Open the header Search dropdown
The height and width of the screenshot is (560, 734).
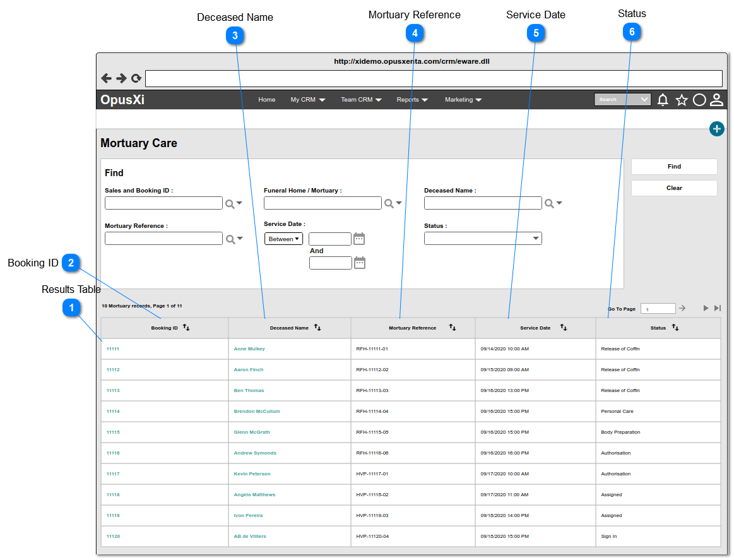(x=644, y=99)
